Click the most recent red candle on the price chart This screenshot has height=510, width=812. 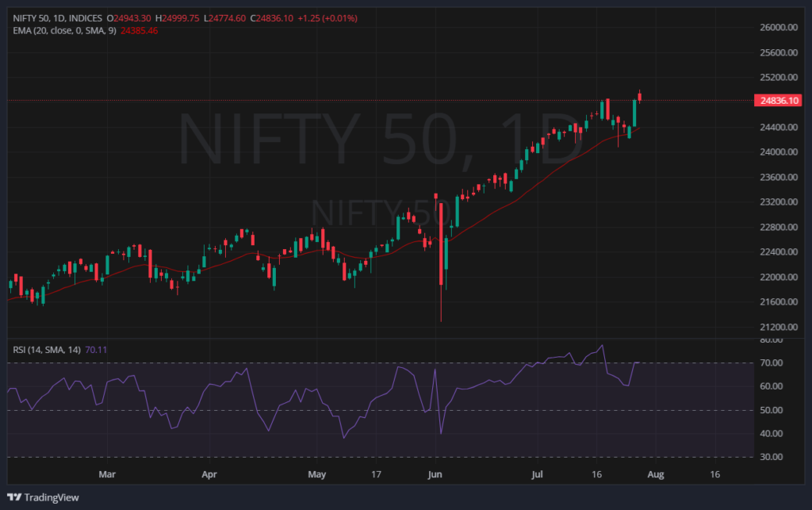coord(640,96)
